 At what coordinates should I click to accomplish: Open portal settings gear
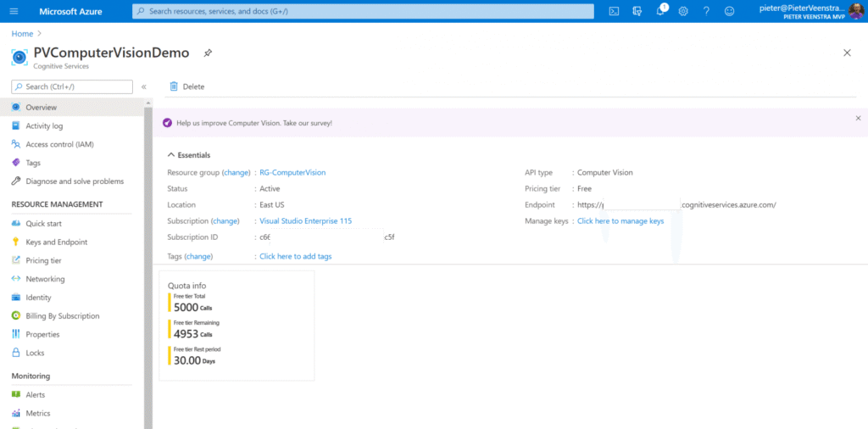click(x=683, y=11)
